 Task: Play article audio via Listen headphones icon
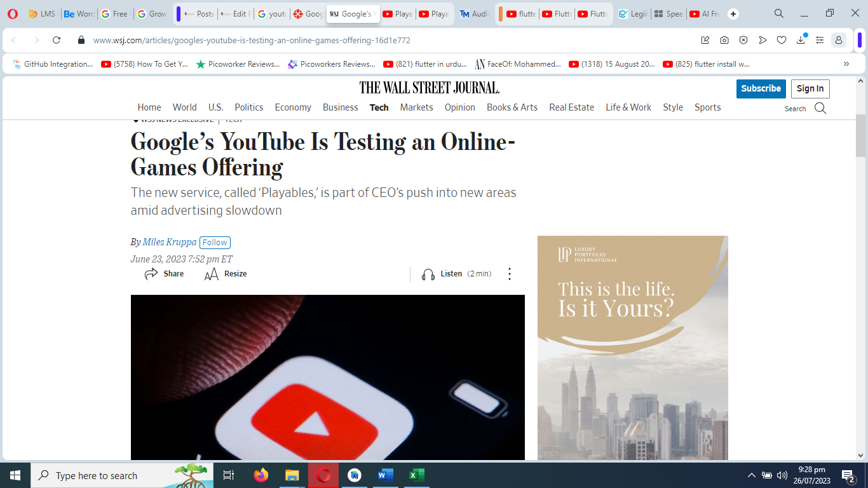428,274
